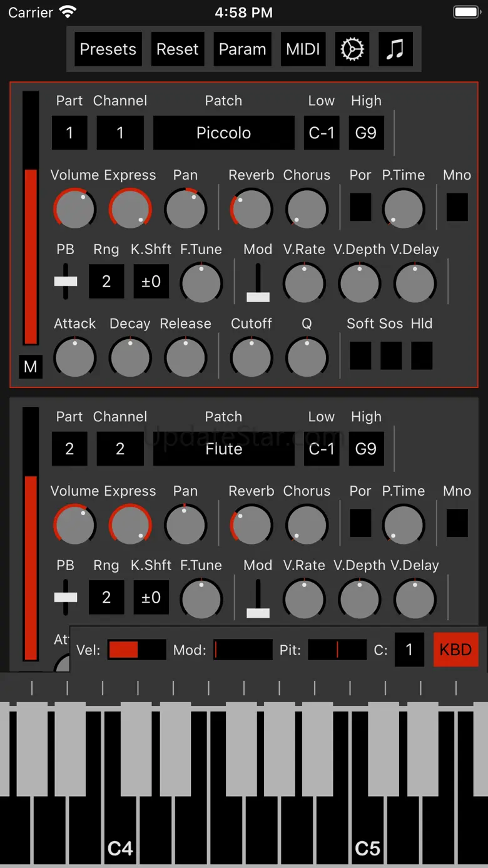This screenshot has height=868, width=488.
Task: Tap the Reset button
Action: [178, 49]
